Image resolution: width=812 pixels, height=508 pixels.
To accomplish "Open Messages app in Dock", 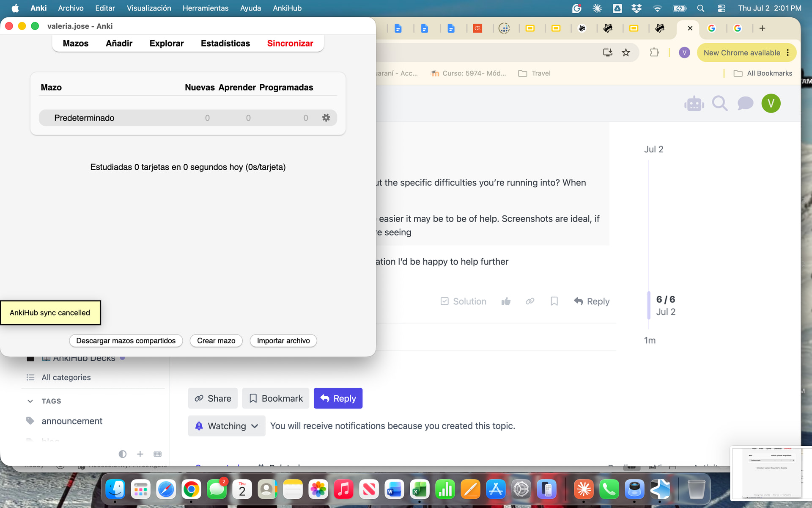I will tap(217, 489).
